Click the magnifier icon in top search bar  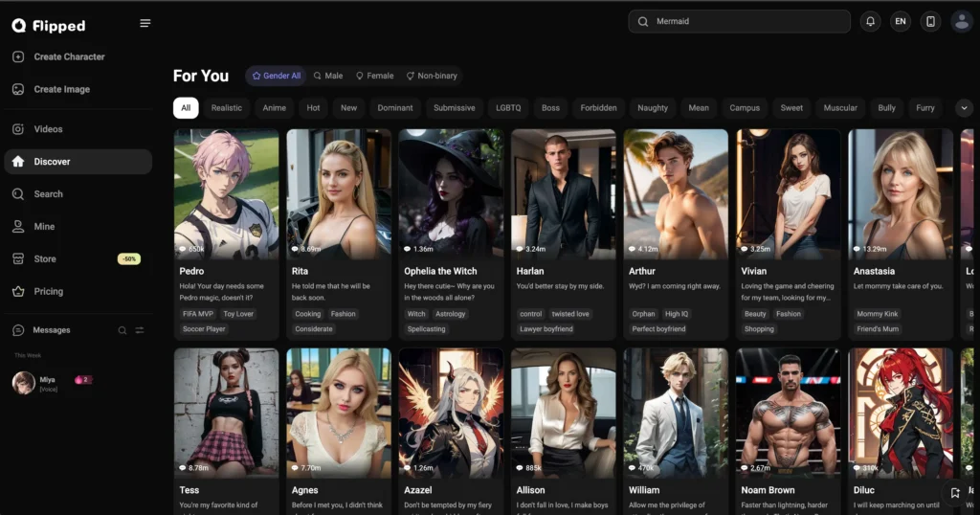click(x=642, y=21)
